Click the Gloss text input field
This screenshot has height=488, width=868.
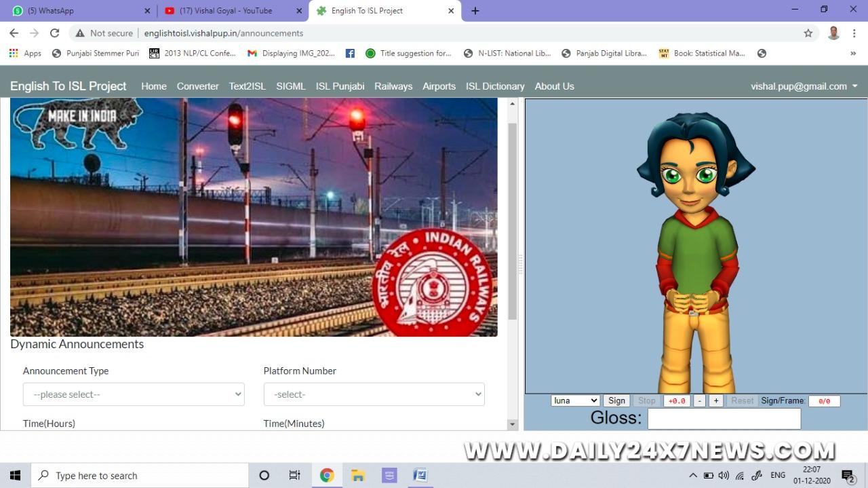pyautogui.click(x=724, y=419)
